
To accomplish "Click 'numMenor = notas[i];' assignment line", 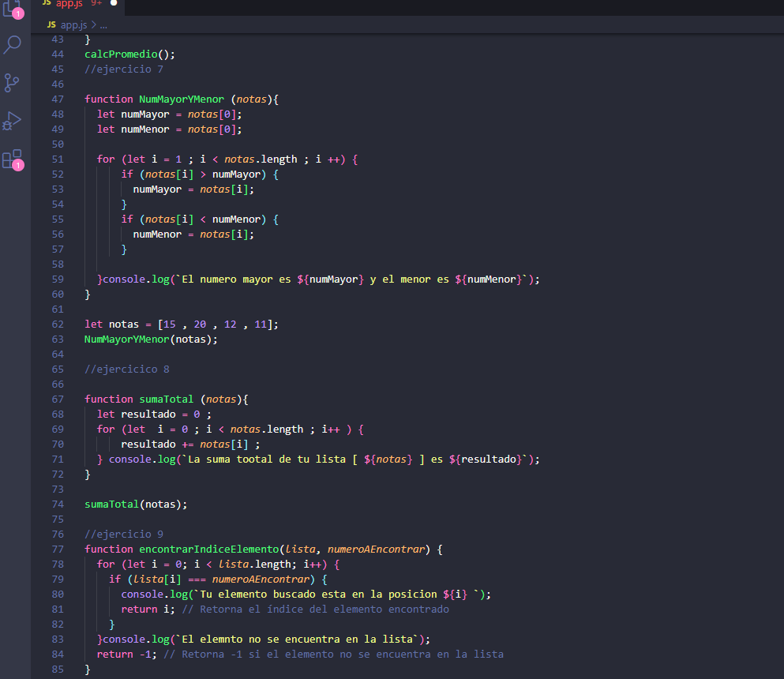I will point(193,234).
